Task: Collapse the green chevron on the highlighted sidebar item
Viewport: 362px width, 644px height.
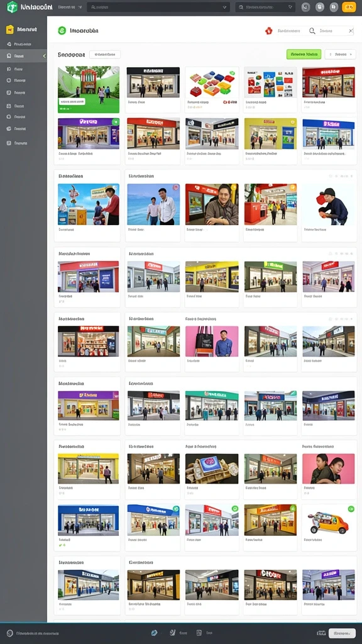Action: pos(45,56)
